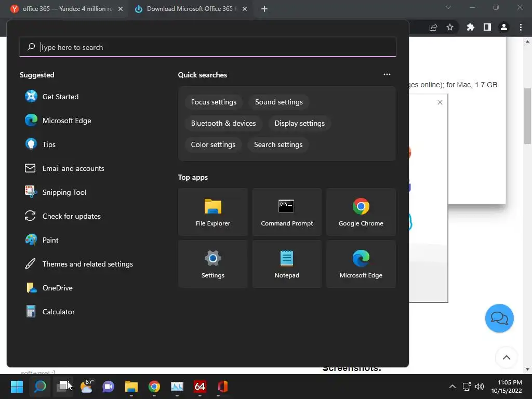Toggle the Chrome side panel icon
Image resolution: width=532 pixels, height=399 pixels.
[x=487, y=27]
